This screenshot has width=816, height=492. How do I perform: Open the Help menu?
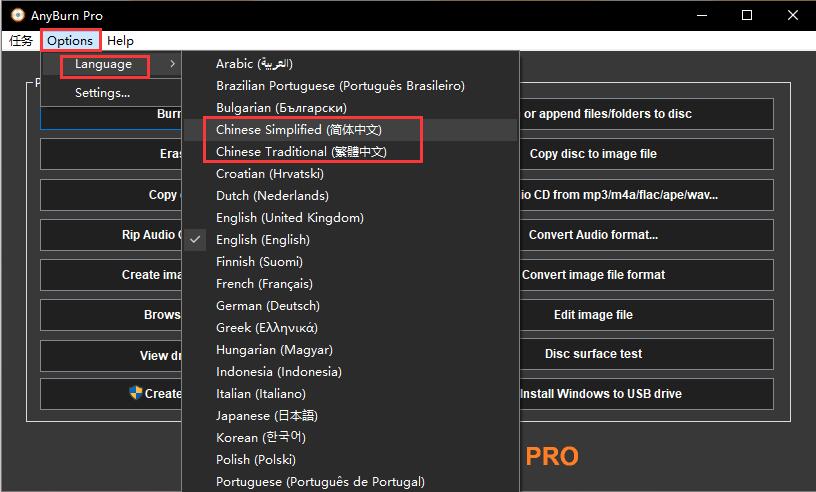(x=120, y=41)
